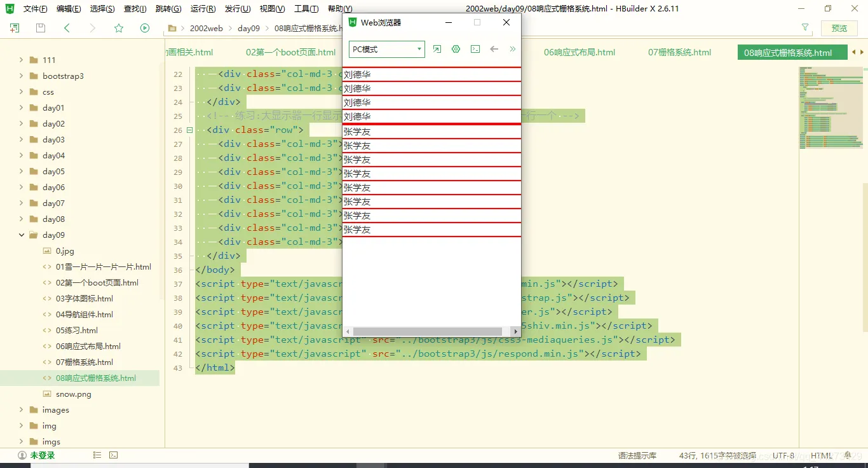The width and height of the screenshot is (868, 468).
Task: Expand the 111 folder
Action: pos(21,60)
